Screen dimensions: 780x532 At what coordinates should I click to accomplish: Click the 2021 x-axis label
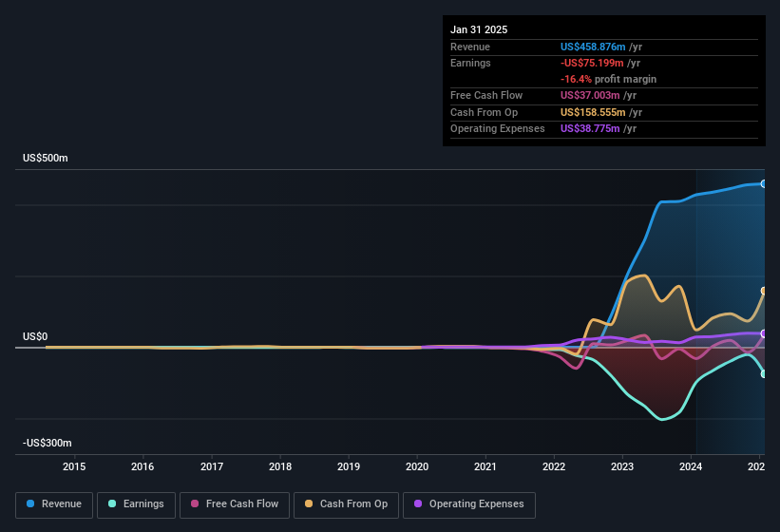click(485, 466)
